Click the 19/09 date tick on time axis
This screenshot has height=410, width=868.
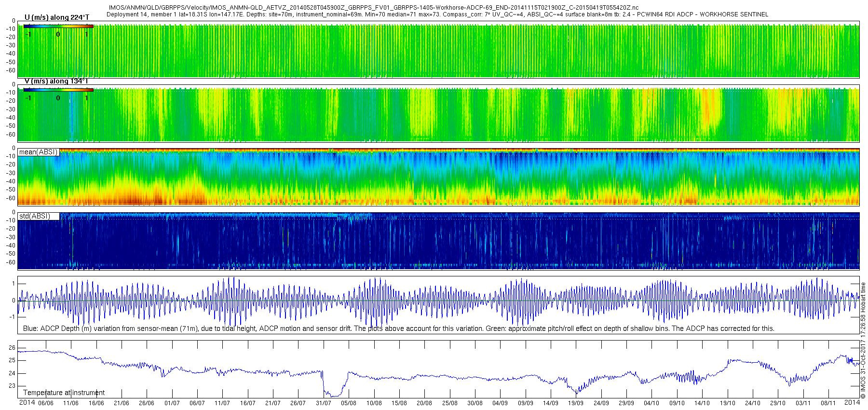(x=575, y=403)
